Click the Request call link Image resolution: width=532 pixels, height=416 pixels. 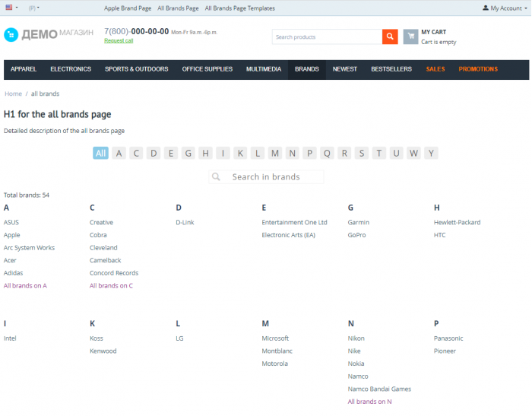(119, 40)
